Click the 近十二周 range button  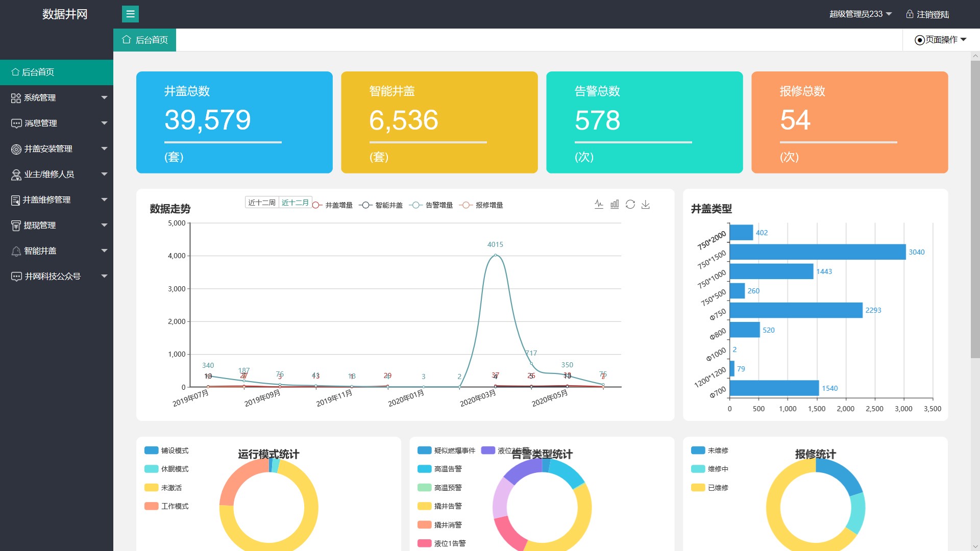point(262,203)
